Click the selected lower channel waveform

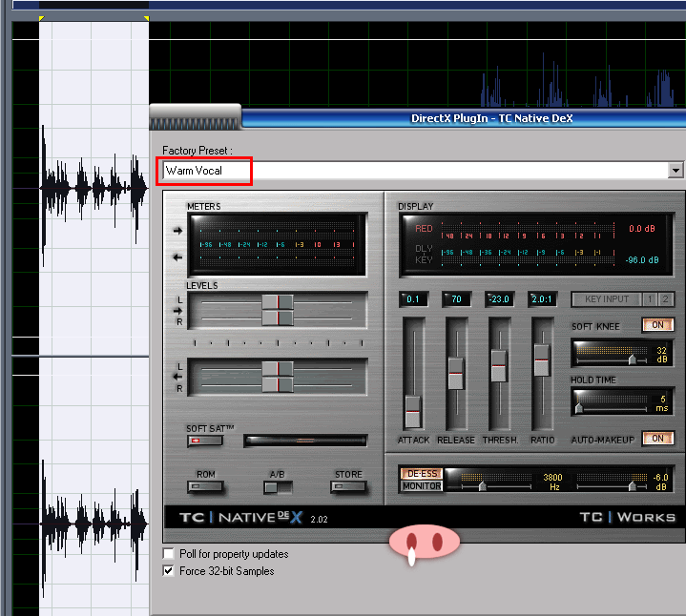point(94,524)
